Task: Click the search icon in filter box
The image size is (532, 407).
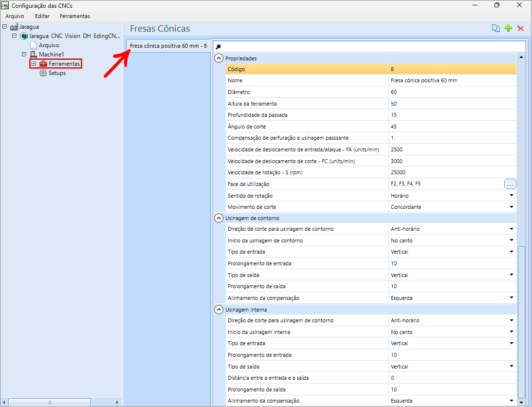Action: coord(219,47)
